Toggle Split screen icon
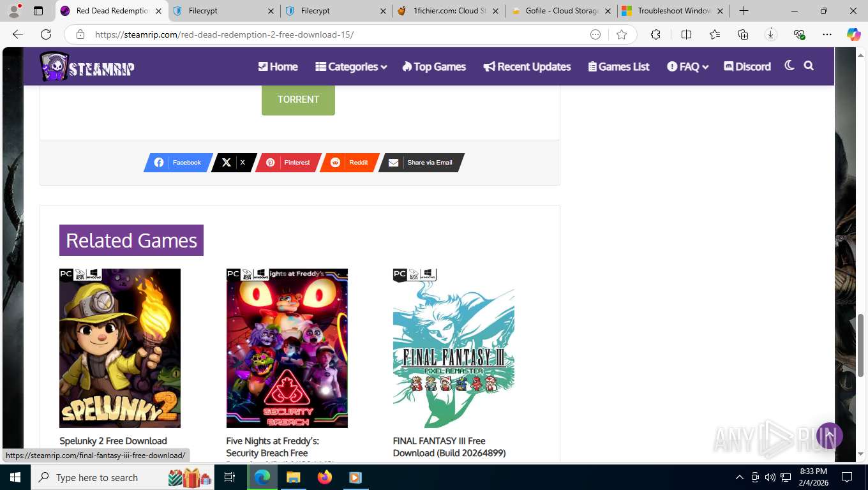Screen dimensions: 868x490 click(x=686, y=34)
